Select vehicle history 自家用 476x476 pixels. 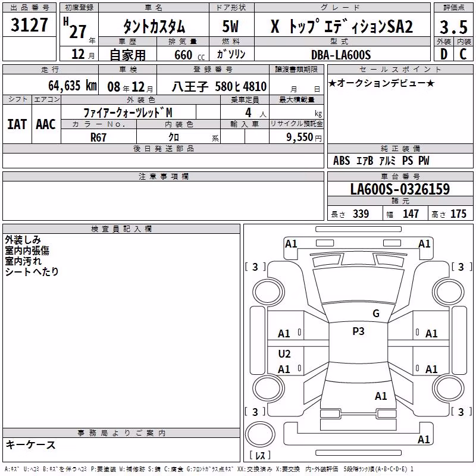pyautogui.click(x=127, y=55)
